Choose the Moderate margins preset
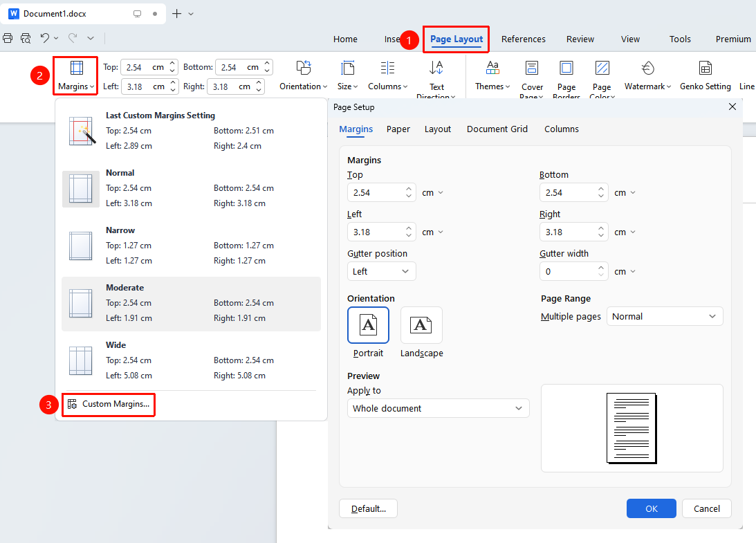This screenshot has height=543, width=756. pyautogui.click(x=191, y=304)
